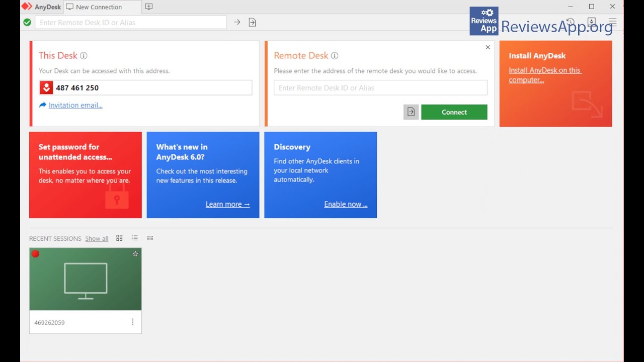Open the Invitation email link
Image resolution: width=644 pixels, height=362 pixels.
pyautogui.click(x=75, y=105)
